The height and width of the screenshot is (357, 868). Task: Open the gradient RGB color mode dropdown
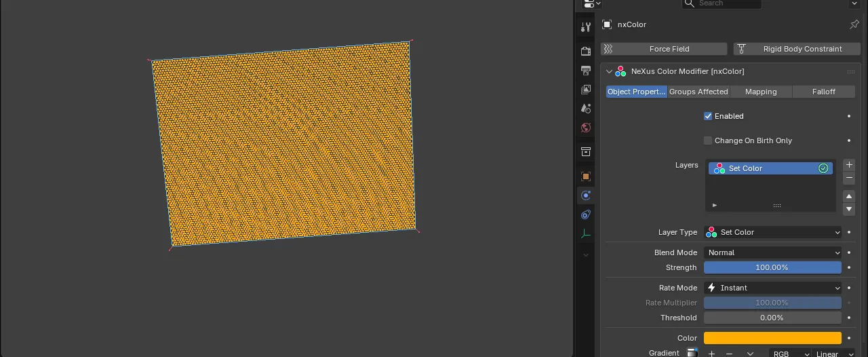(791, 354)
